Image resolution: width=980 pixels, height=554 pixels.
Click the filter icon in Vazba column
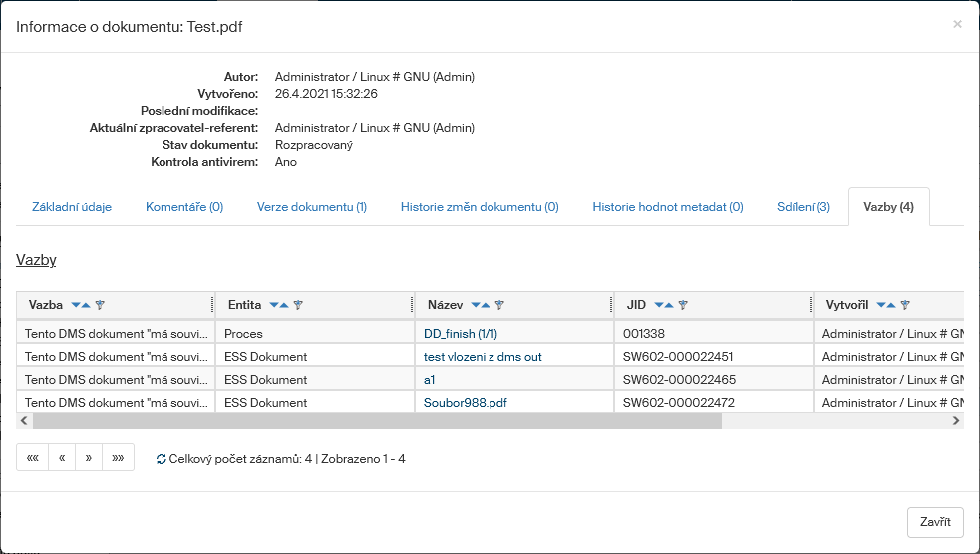100,306
